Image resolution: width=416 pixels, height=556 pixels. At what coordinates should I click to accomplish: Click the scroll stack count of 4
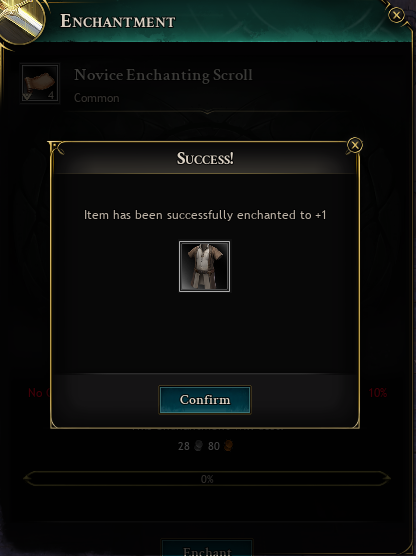click(x=51, y=95)
